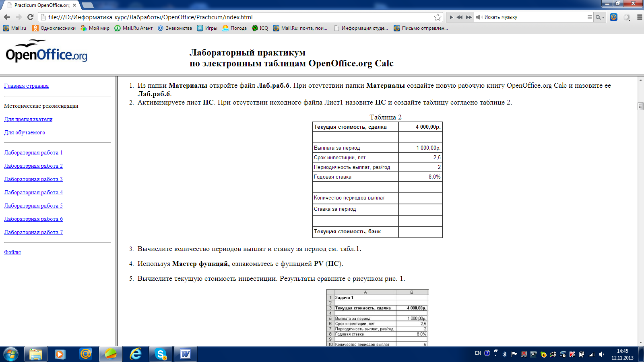Screen dimensions: 644x362
Task: Open the Погода bookmark
Action: [x=234, y=28]
